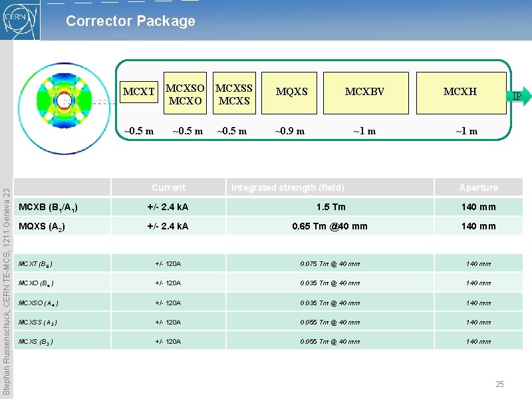Click the '~0.5 m' label under MCXT
Viewport: 532px width, 399px height.
pos(139,131)
